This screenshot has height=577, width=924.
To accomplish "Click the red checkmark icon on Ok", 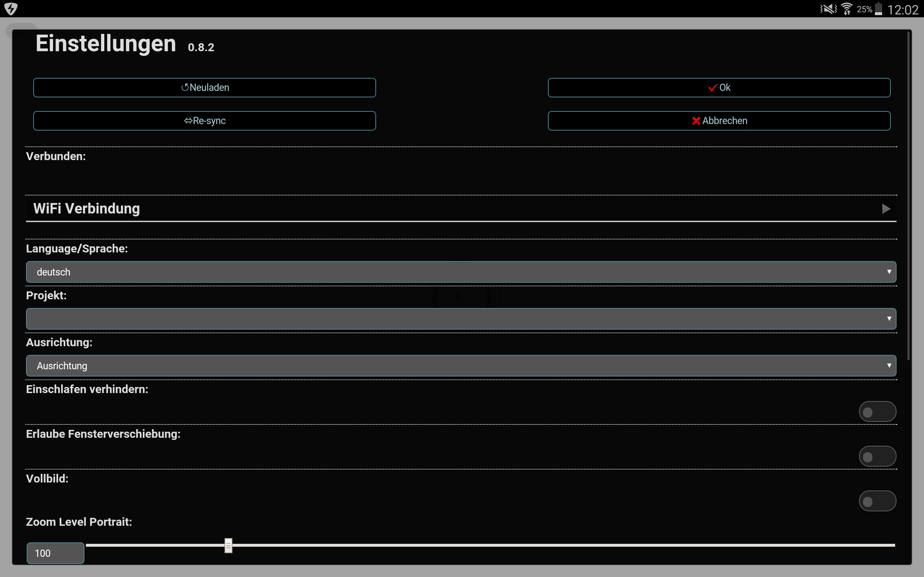I will click(x=712, y=88).
